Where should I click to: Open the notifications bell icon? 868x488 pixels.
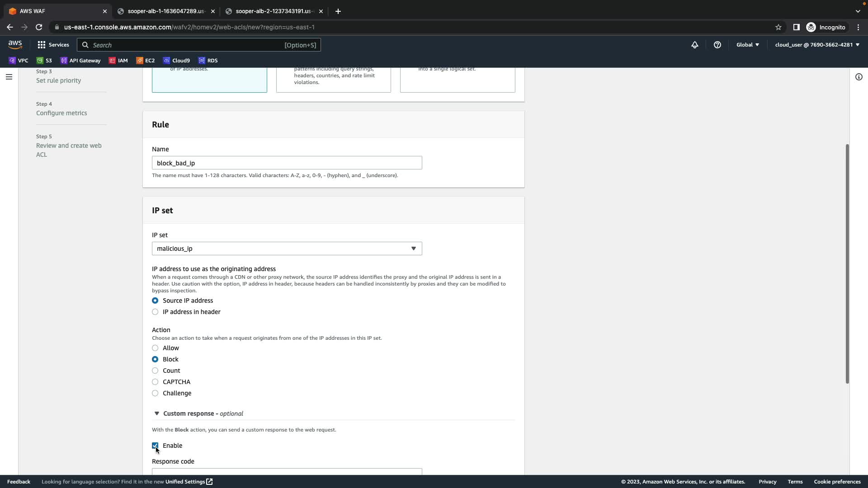(x=695, y=45)
